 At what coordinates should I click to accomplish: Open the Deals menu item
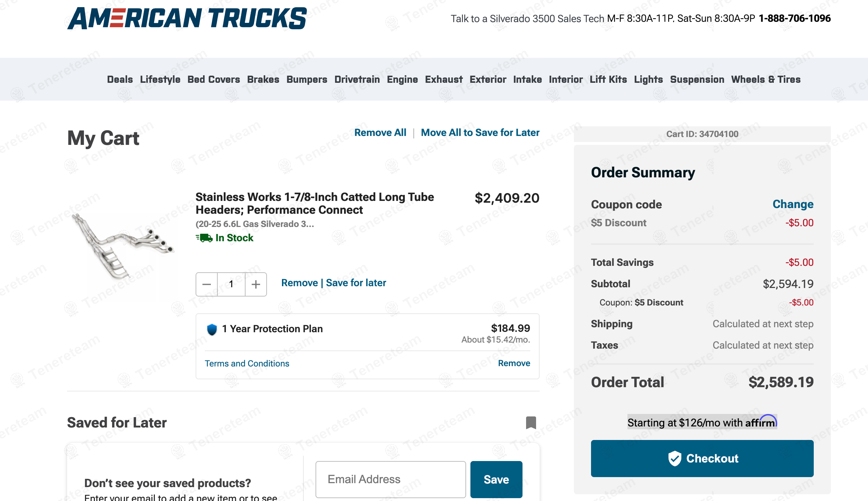click(120, 79)
